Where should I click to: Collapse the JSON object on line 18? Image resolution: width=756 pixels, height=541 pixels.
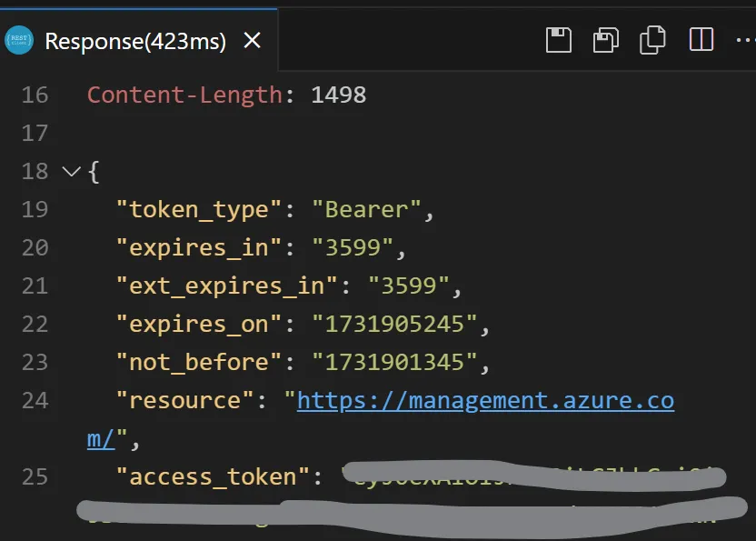tap(71, 171)
